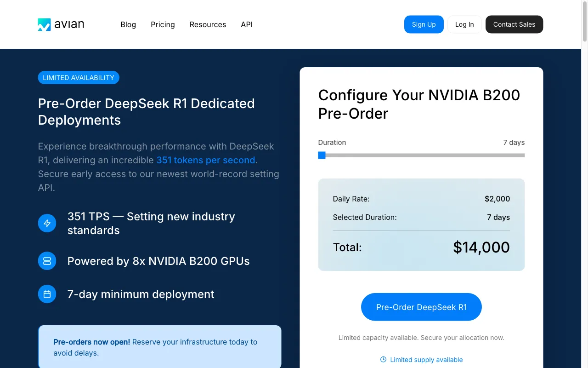The width and height of the screenshot is (588, 368).
Task: Click the Sign Up button
Action: pyautogui.click(x=424, y=24)
